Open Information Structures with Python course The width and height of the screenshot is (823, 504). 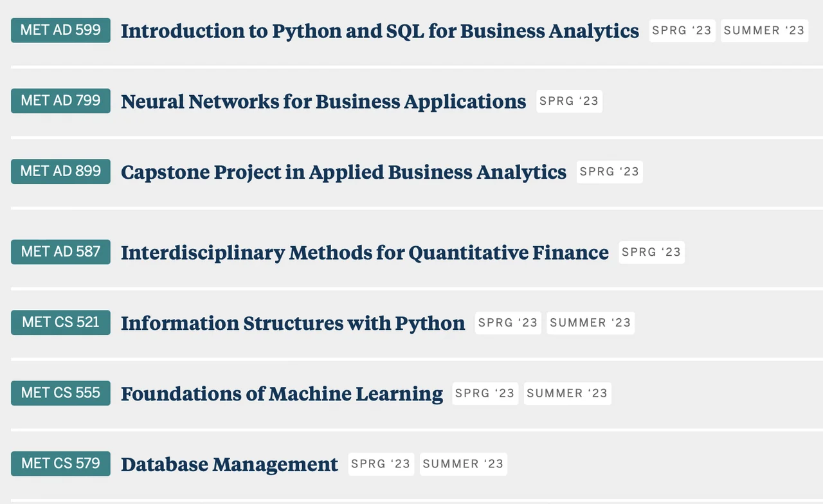click(x=293, y=323)
